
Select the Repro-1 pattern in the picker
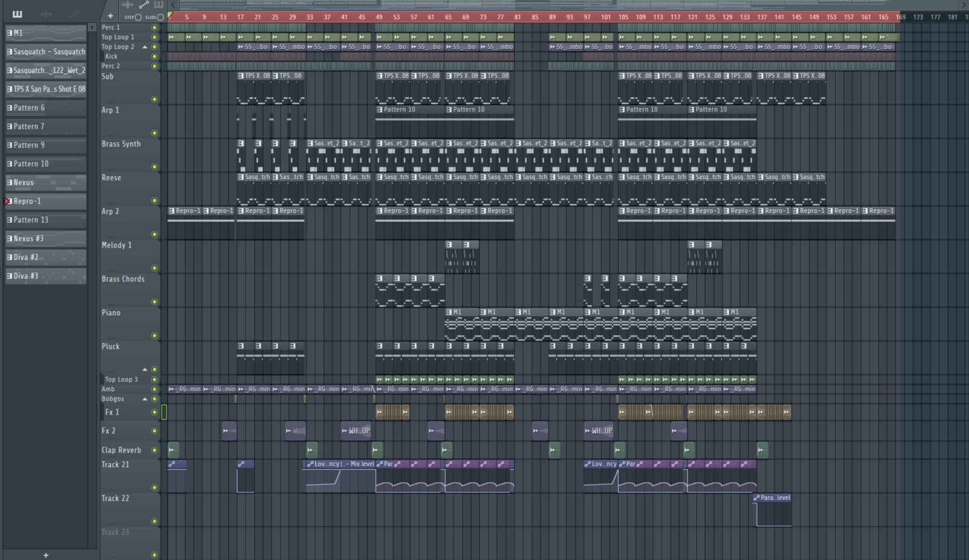pos(46,201)
